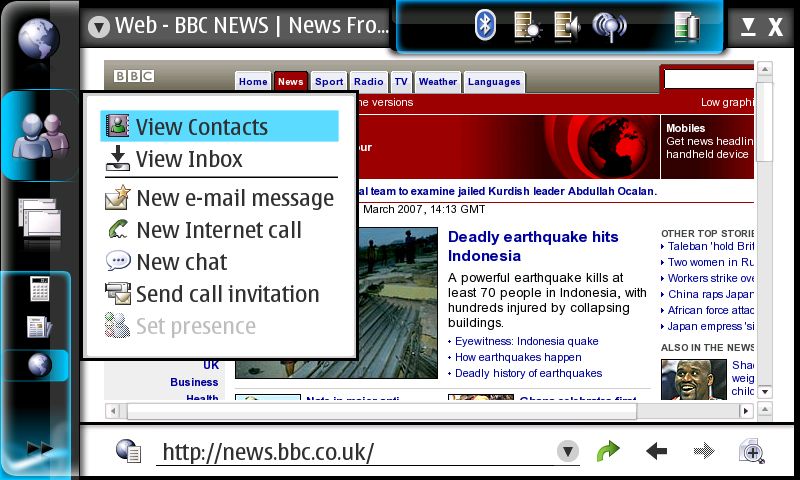The height and width of the screenshot is (480, 800).
Task: Click the zoom-in magnifier icon
Action: 752,451
